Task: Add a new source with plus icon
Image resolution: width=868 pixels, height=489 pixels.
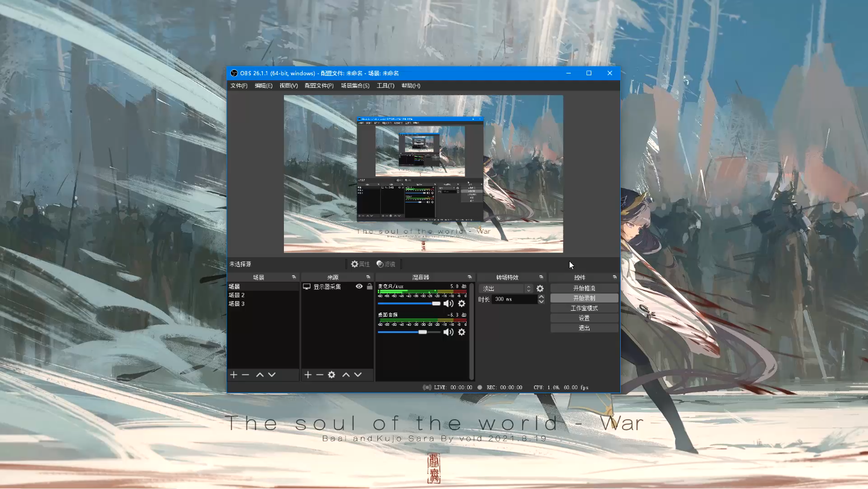Action: click(308, 375)
